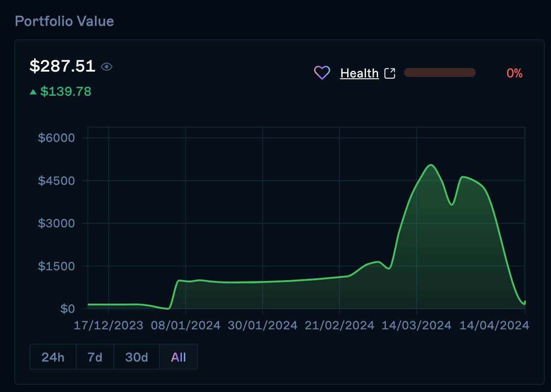Click the 17/12/2023 date label

click(x=108, y=325)
